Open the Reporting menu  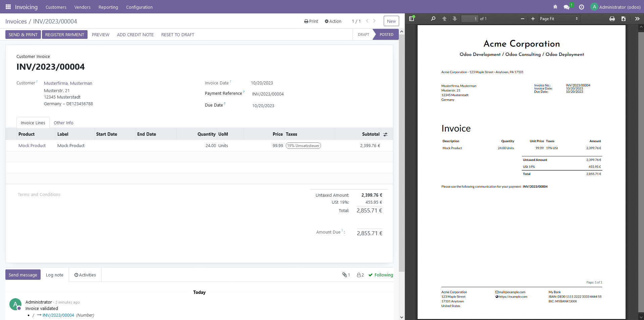(108, 7)
